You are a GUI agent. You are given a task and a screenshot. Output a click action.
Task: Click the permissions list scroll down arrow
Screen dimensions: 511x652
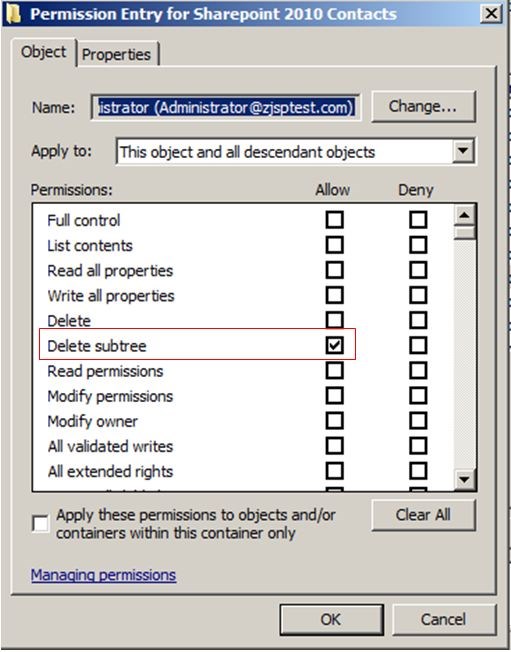[464, 479]
